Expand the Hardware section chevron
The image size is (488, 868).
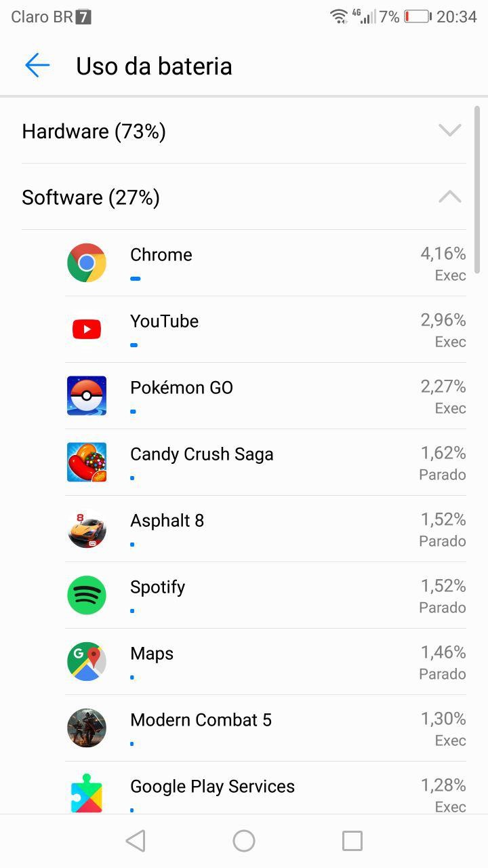click(x=449, y=130)
